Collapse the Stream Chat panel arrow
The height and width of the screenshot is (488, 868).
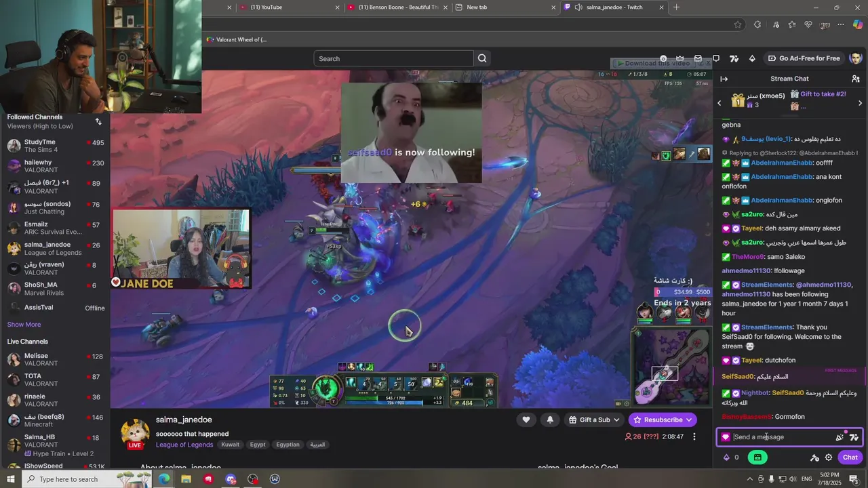[x=724, y=79]
